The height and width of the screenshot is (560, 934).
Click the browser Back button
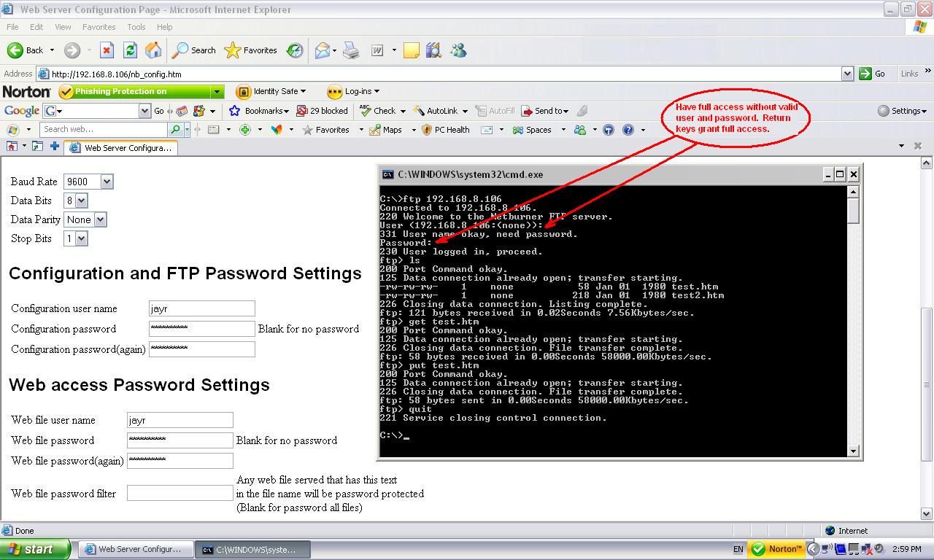(x=26, y=50)
